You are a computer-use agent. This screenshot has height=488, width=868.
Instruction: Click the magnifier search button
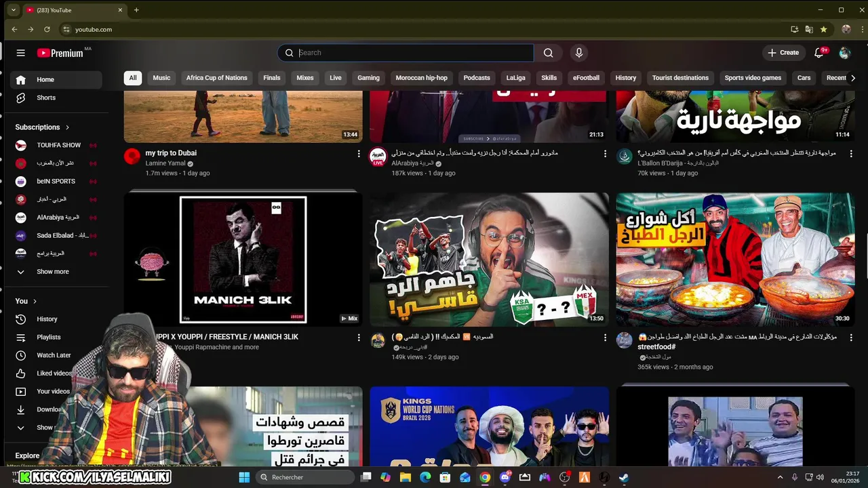pos(548,53)
